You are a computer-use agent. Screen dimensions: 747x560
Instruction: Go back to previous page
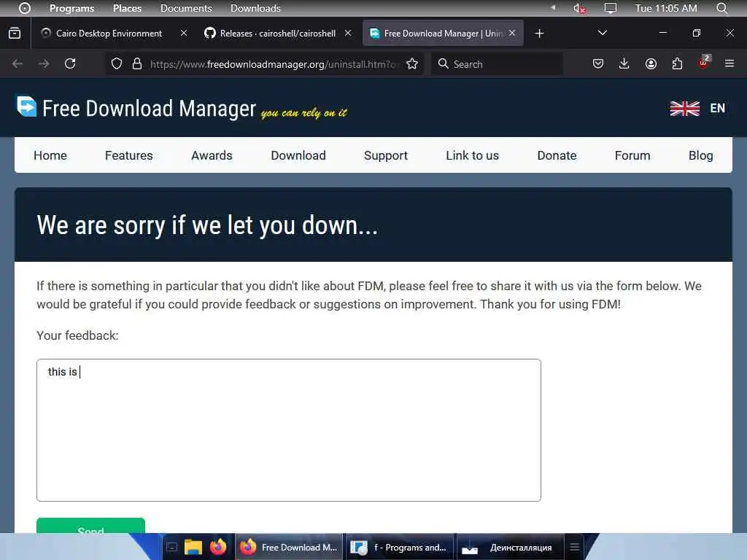point(18,64)
